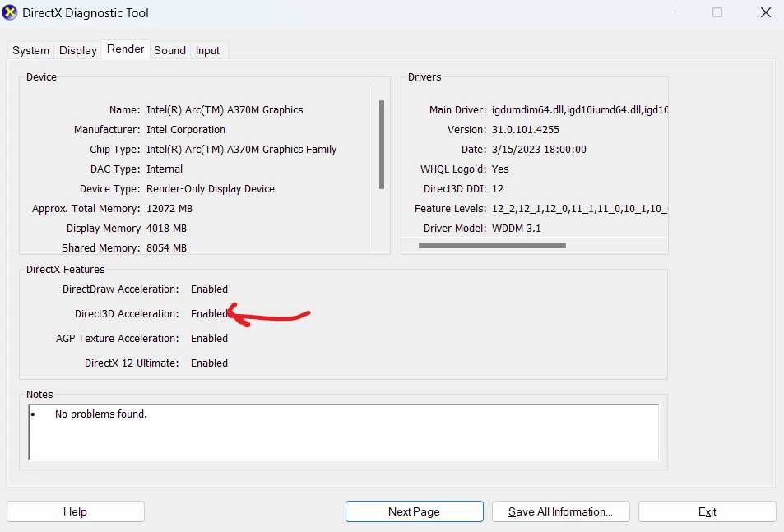Select the device name Intel(R) Arc(TM) A370M Graphics

(225, 110)
